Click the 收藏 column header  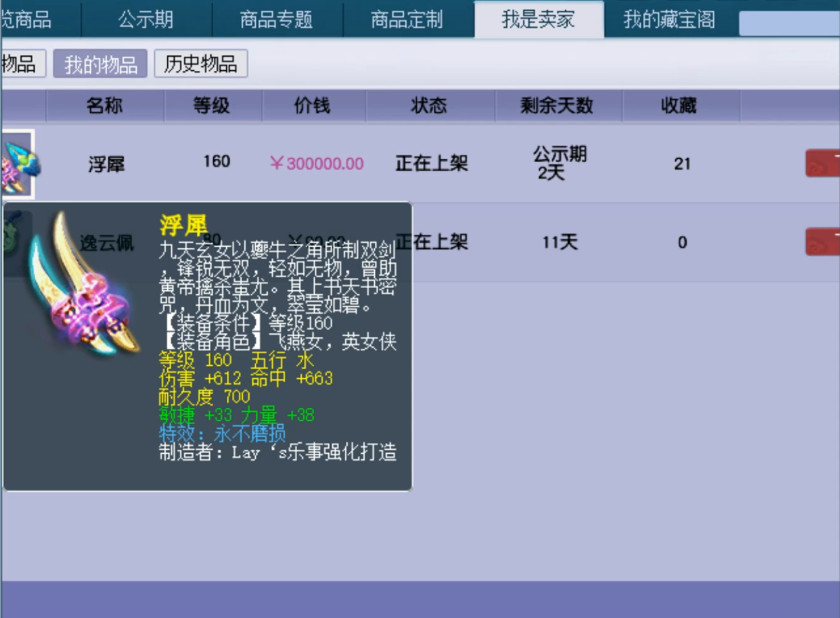tap(680, 106)
